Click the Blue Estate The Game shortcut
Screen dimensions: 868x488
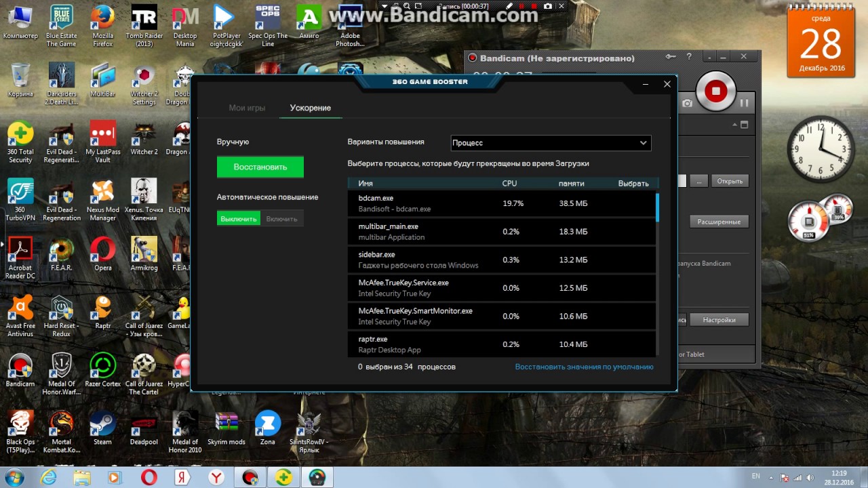[61, 27]
